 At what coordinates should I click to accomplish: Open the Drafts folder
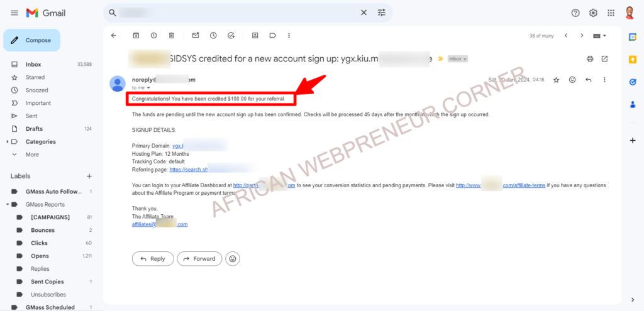[34, 129]
